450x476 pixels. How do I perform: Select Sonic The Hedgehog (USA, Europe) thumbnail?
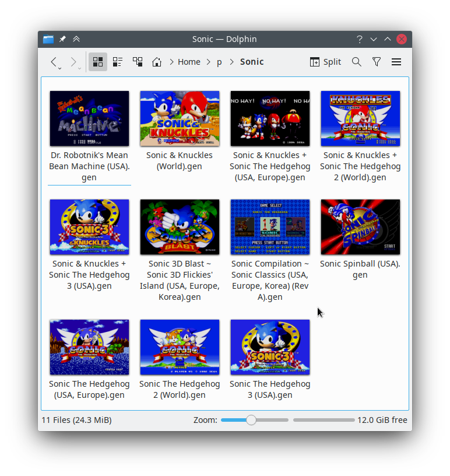coord(89,347)
